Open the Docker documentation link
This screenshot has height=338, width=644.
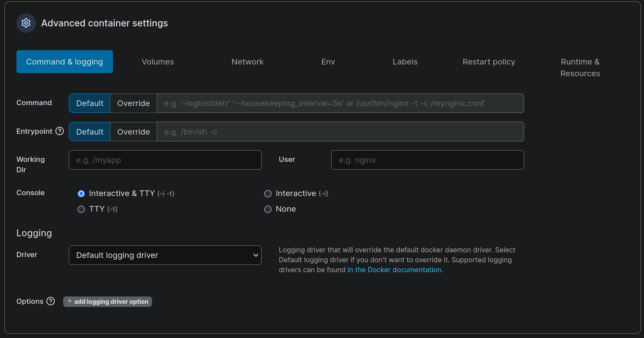point(394,270)
